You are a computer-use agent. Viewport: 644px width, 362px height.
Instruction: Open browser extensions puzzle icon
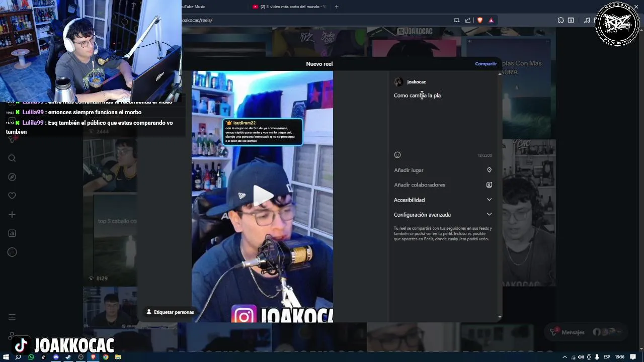pos(561,20)
